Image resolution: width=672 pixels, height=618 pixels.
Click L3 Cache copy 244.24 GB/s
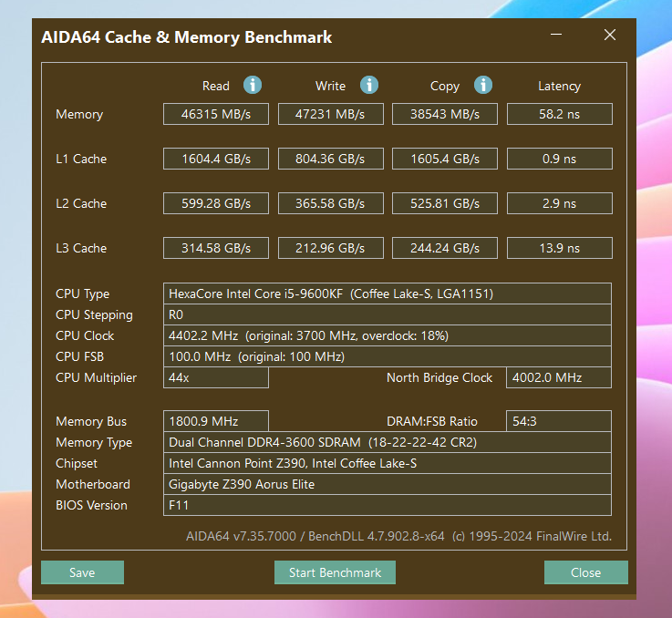pos(445,248)
